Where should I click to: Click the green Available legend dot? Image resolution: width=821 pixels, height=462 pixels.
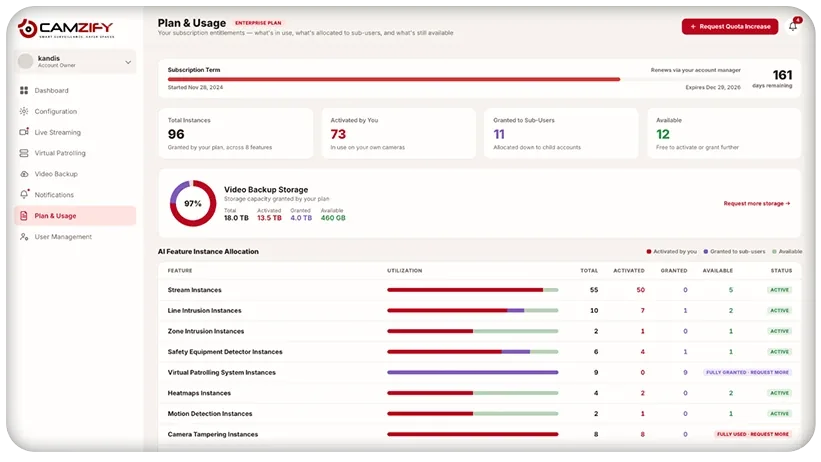[774, 252]
